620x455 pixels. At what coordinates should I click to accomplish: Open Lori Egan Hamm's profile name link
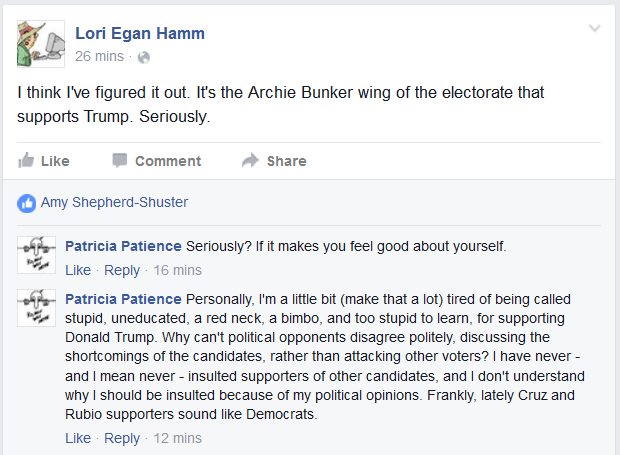(x=140, y=33)
